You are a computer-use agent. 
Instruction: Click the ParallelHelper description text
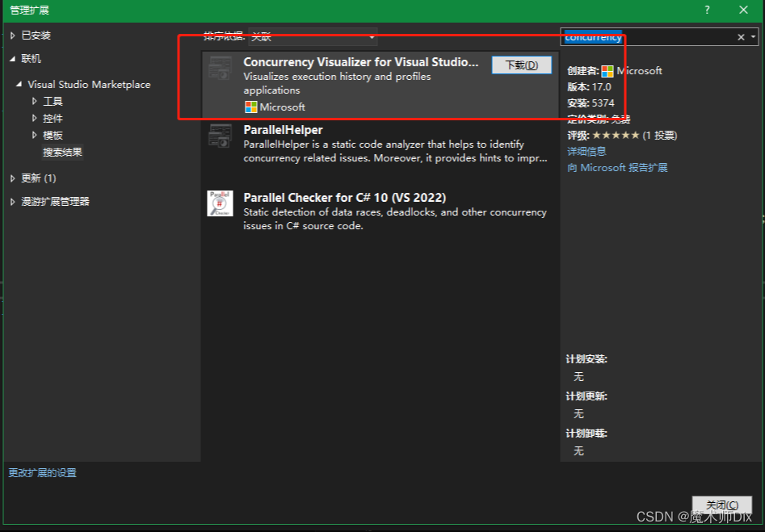click(x=395, y=151)
